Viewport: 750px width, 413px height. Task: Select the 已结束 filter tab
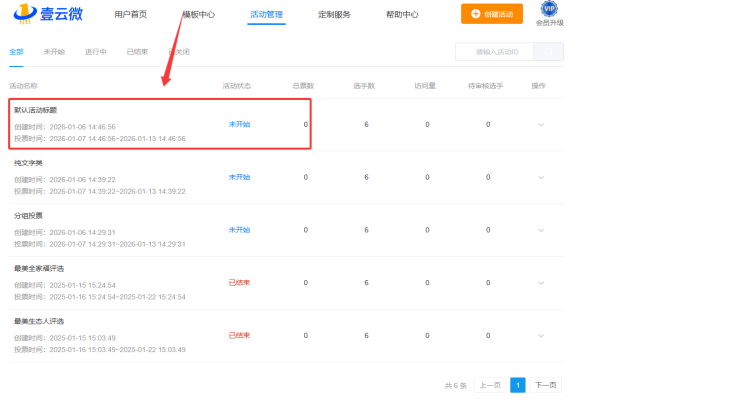coord(138,51)
